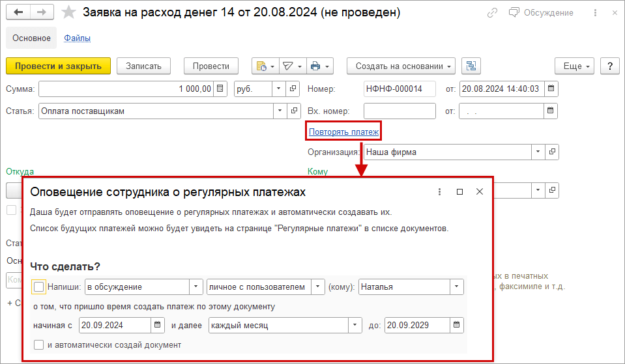Open the currency item via open icon
Viewport: 625px width, 364px height.
pos(293,89)
